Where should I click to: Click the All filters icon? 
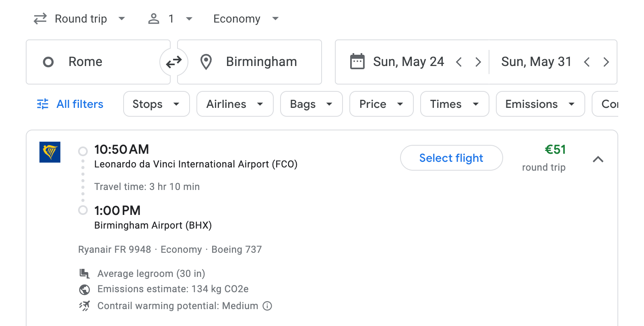(x=42, y=104)
